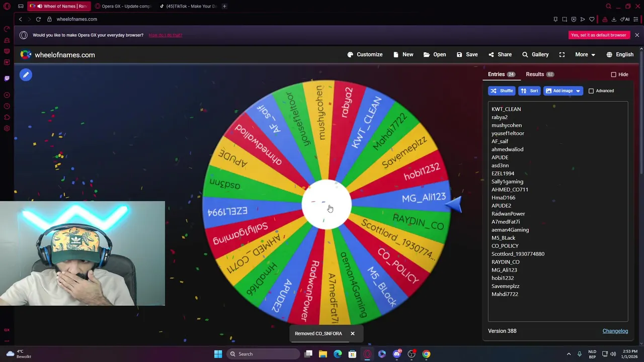Open Microsoft Edge on taskbar
644x362 pixels.
point(338,354)
